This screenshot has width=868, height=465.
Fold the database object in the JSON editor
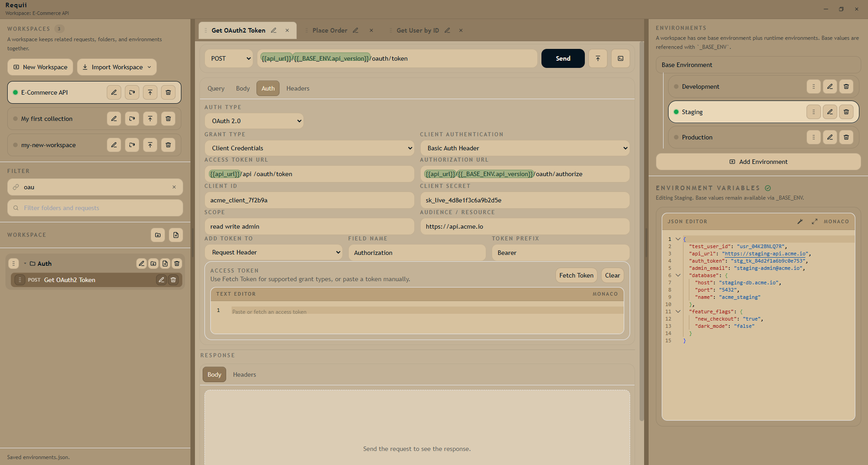(x=678, y=275)
